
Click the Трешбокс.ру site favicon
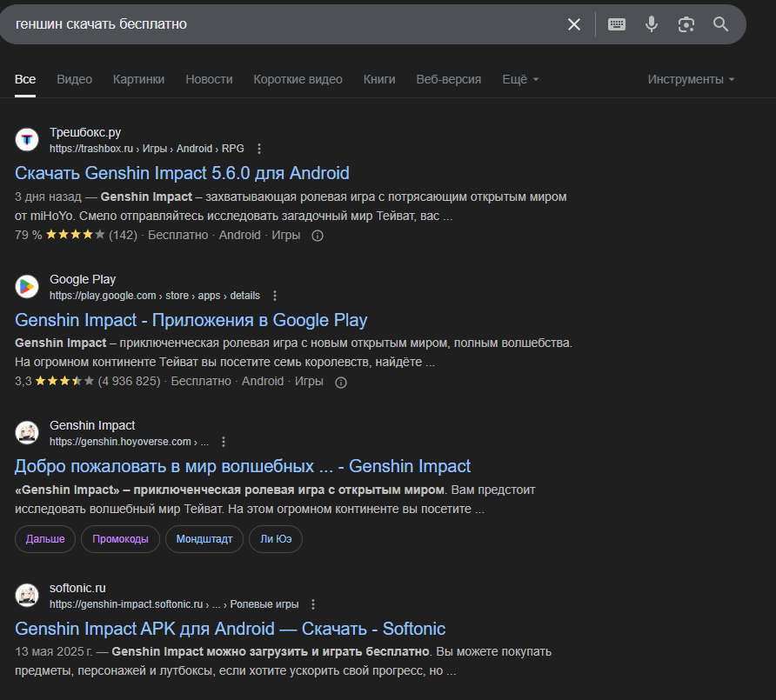coord(27,139)
